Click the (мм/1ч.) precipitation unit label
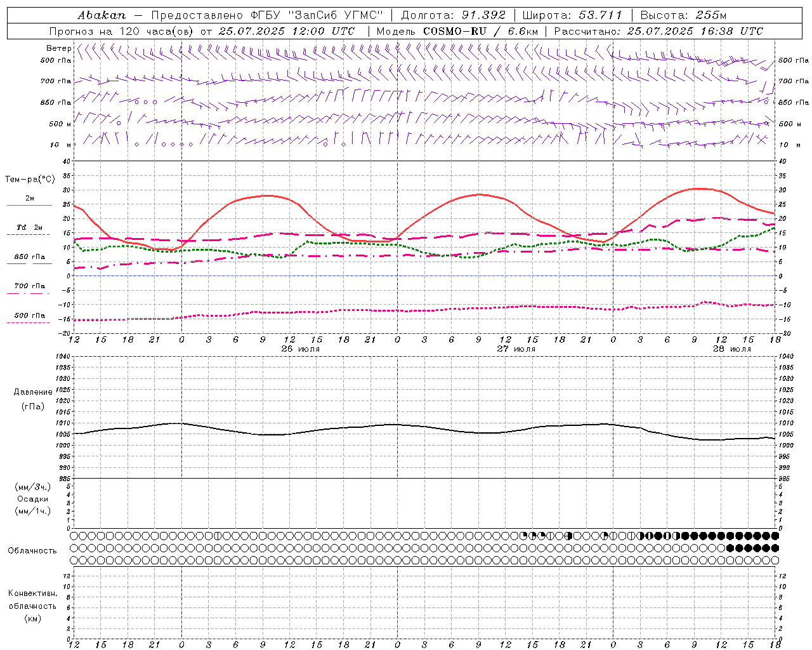Image resolution: width=812 pixels, height=650 pixels. (x=32, y=511)
